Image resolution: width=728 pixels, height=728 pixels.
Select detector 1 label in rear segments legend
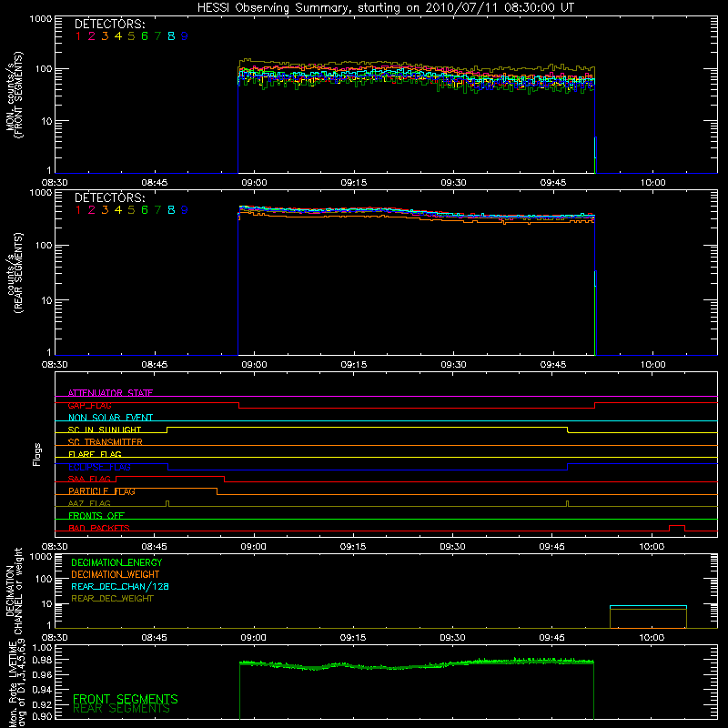click(78, 210)
